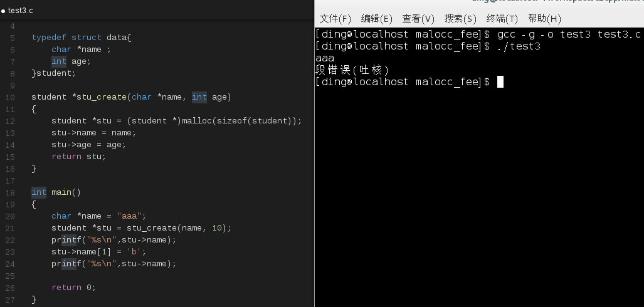Viewport: 644px width, 307px height.
Task: Click line number 12 in the gutter
Action: (10, 121)
